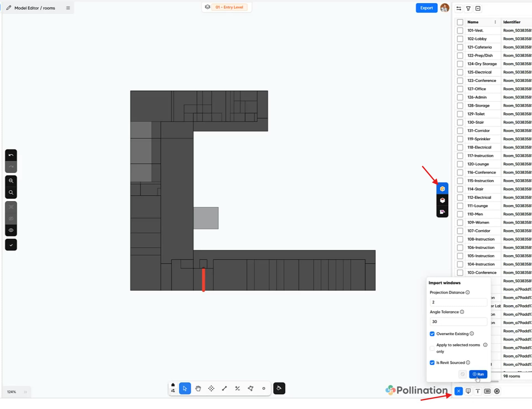
Task: Open the 01 - Entry Level selector
Action: [x=229, y=7]
